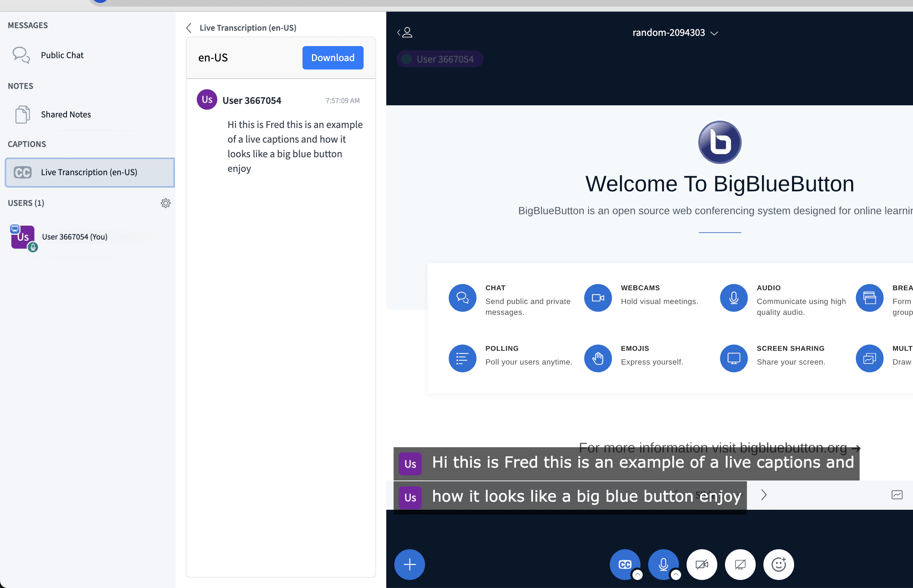The image size is (913, 588).
Task: Open Shared Notes
Action: click(x=66, y=114)
